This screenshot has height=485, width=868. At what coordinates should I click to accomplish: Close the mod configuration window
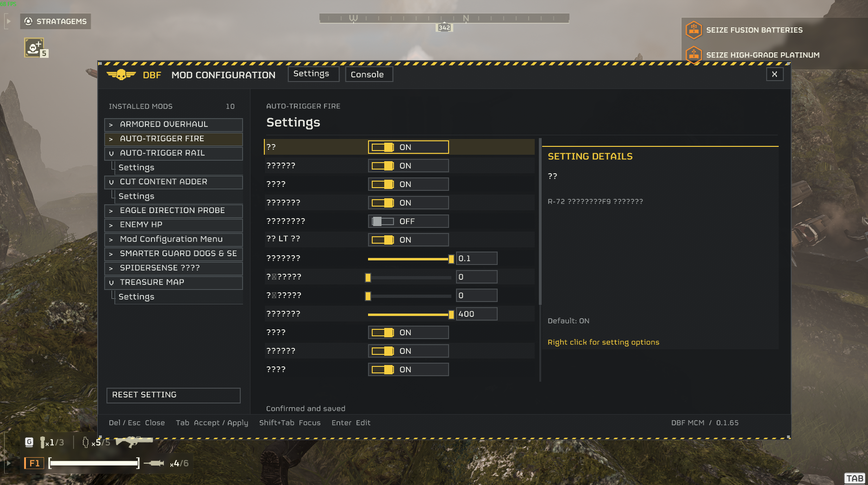click(774, 74)
